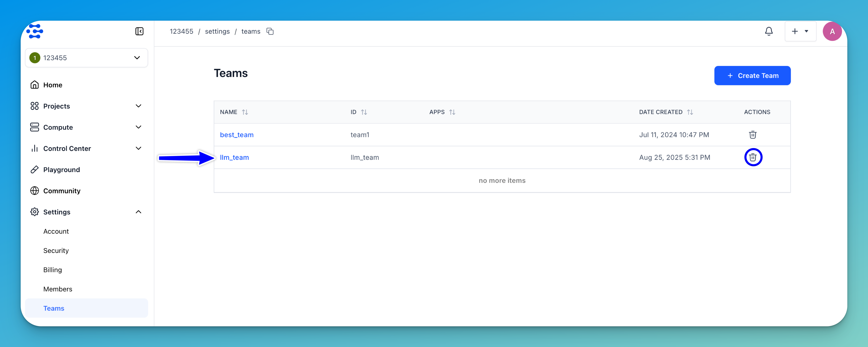Screen dimensions: 868x347
Task: Copy breadcrumb path using copy icon
Action: click(x=270, y=31)
